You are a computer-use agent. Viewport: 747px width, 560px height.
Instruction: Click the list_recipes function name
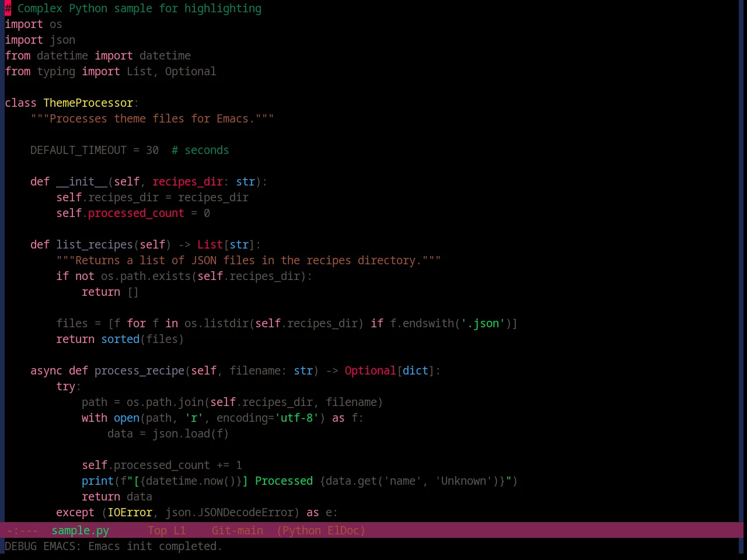pyautogui.click(x=95, y=244)
